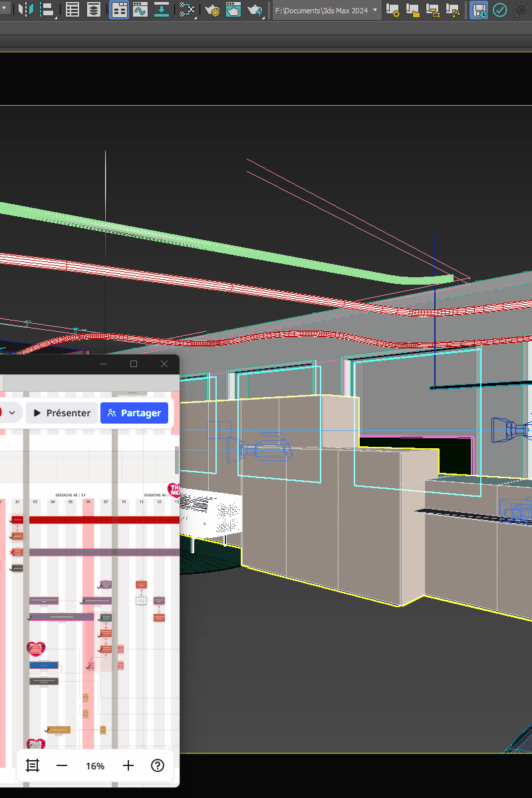This screenshot has height=798, width=532.
Task: Expand the project folder path dropdown
Action: pos(375,10)
